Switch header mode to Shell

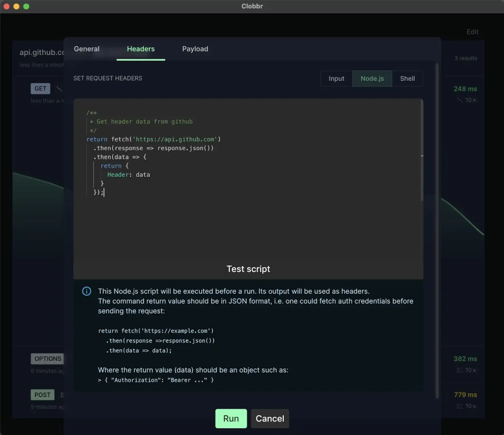tap(407, 78)
